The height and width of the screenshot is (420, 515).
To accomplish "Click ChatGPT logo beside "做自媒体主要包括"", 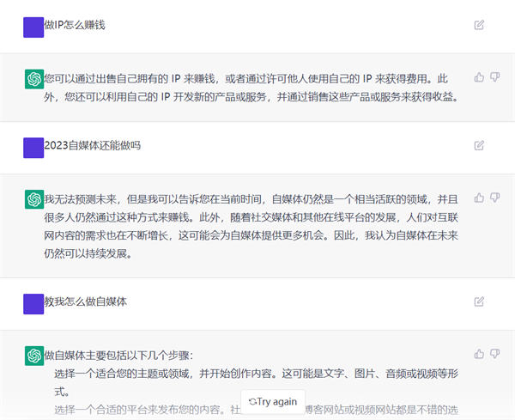I will (x=34, y=356).
